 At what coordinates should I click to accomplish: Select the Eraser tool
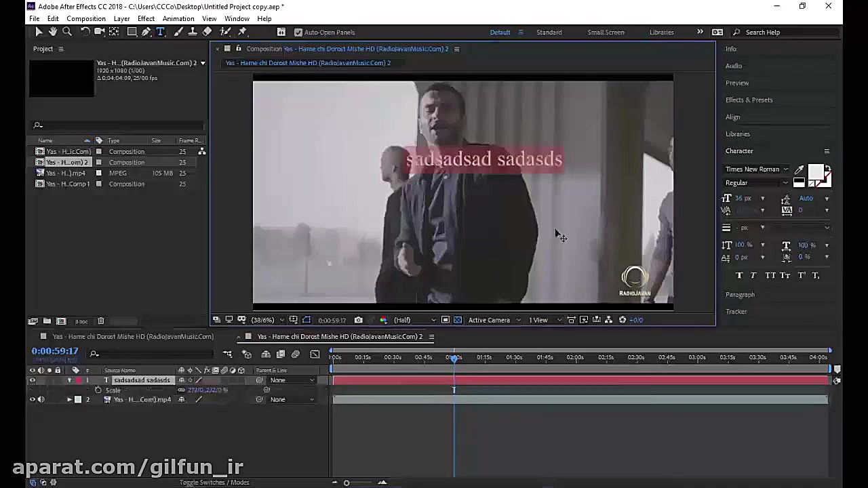[207, 32]
